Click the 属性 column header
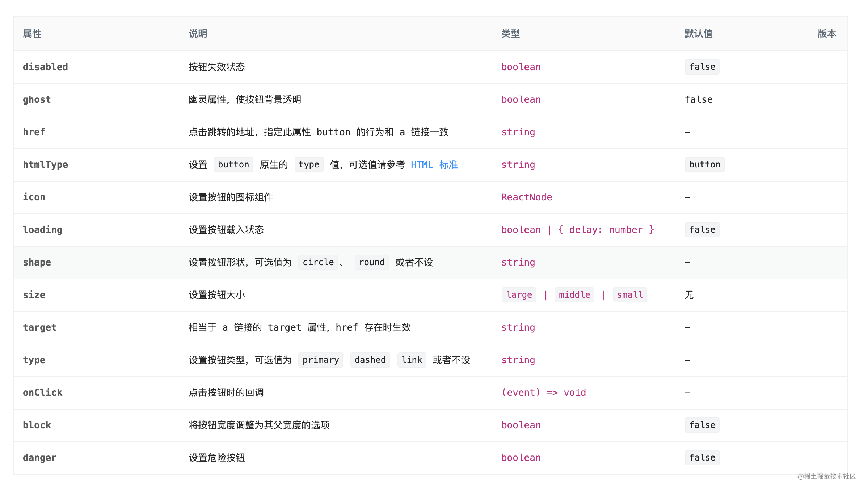Image resolution: width=868 pixels, height=492 pixels. point(32,34)
